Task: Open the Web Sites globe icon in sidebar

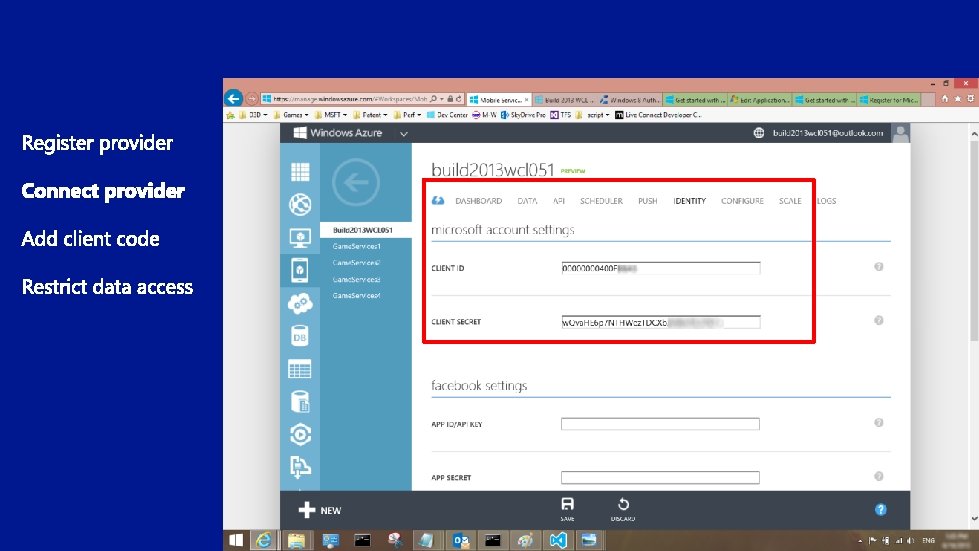Action: (x=300, y=204)
